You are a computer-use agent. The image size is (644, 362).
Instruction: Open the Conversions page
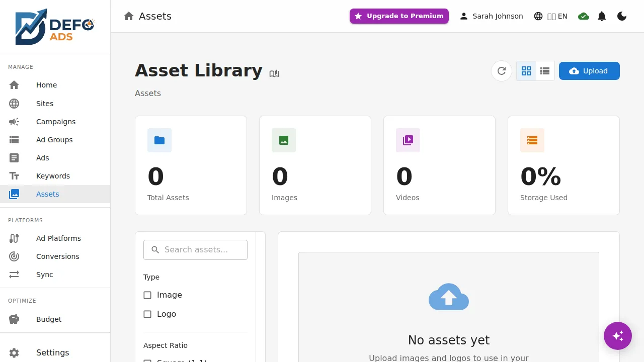pyautogui.click(x=55, y=256)
